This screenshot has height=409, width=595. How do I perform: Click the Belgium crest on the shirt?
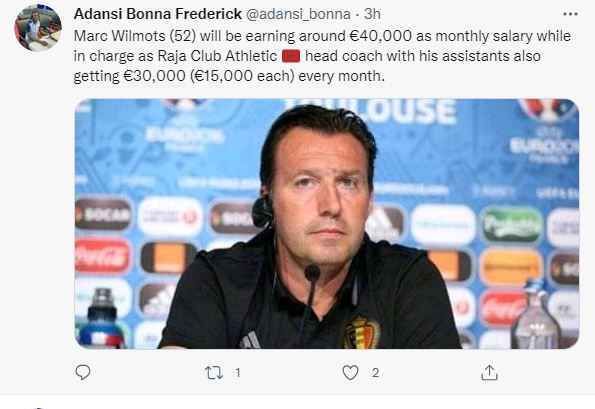click(362, 332)
